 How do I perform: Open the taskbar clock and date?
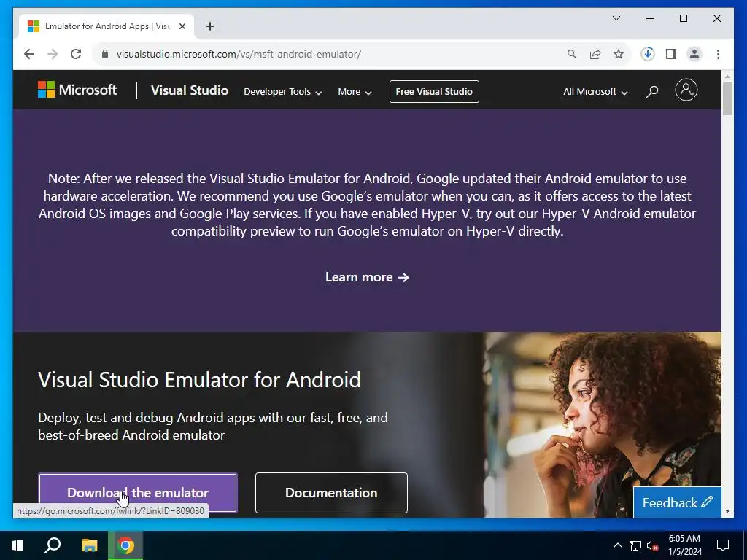coord(684,545)
